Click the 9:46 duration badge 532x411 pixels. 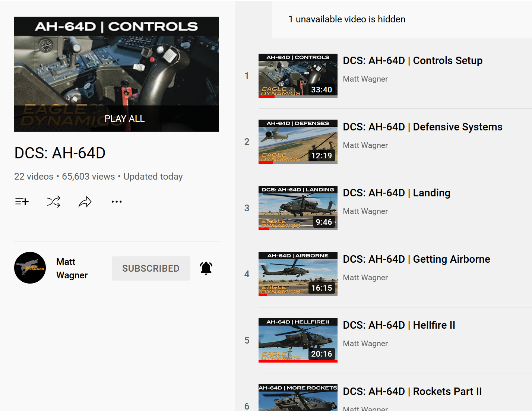[324, 222]
